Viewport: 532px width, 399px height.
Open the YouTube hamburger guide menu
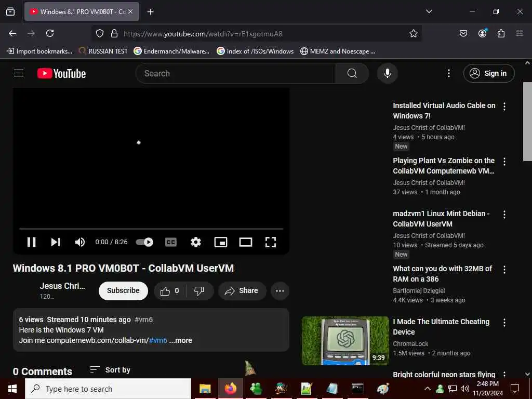tap(19, 73)
